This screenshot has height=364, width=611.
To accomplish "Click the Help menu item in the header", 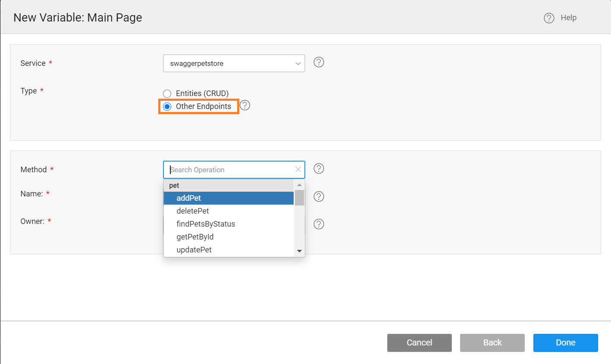I will pos(569,18).
